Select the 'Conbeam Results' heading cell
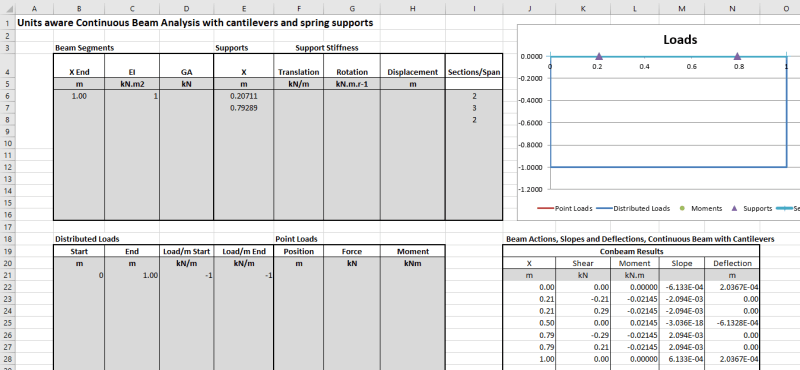This screenshot has width=800, height=370. pos(631,251)
